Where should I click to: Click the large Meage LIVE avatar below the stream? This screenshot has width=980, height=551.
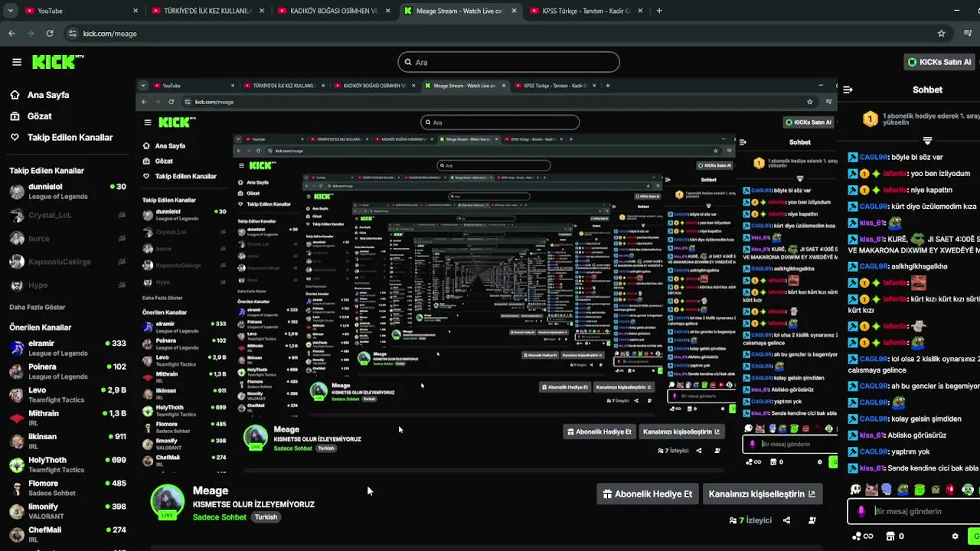coord(168,502)
